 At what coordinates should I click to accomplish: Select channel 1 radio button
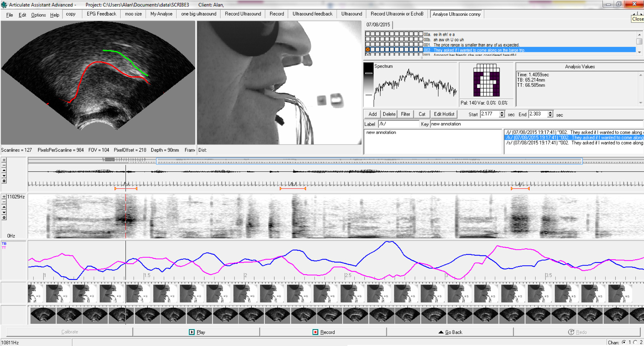(624, 342)
